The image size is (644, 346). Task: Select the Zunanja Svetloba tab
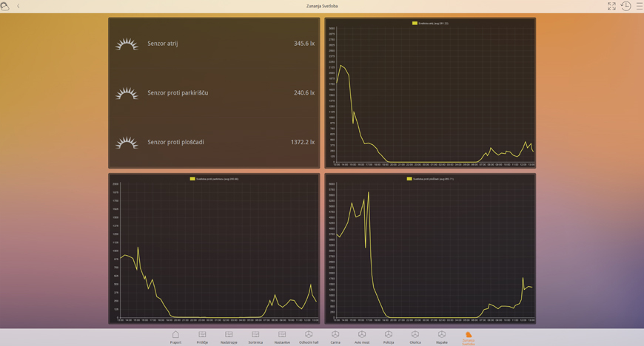(x=469, y=337)
